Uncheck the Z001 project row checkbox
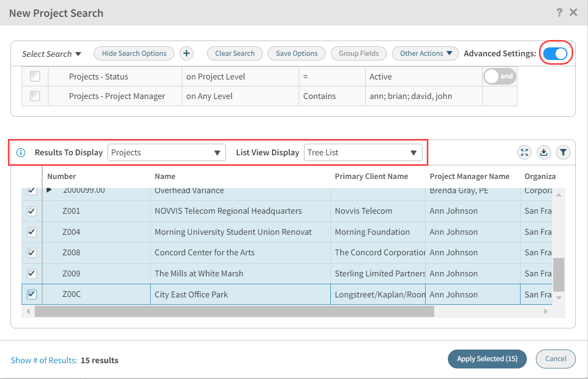This screenshot has height=379, width=588. [32, 211]
